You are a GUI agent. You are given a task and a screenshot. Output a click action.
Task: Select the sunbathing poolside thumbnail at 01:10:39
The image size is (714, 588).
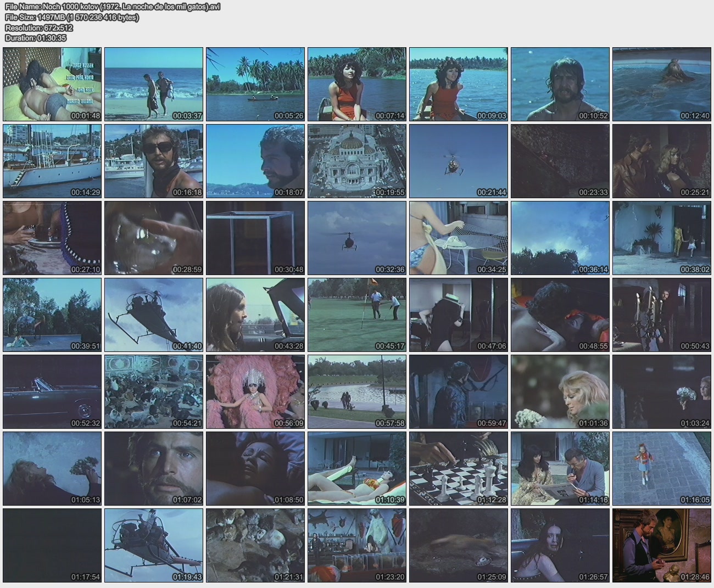click(357, 468)
